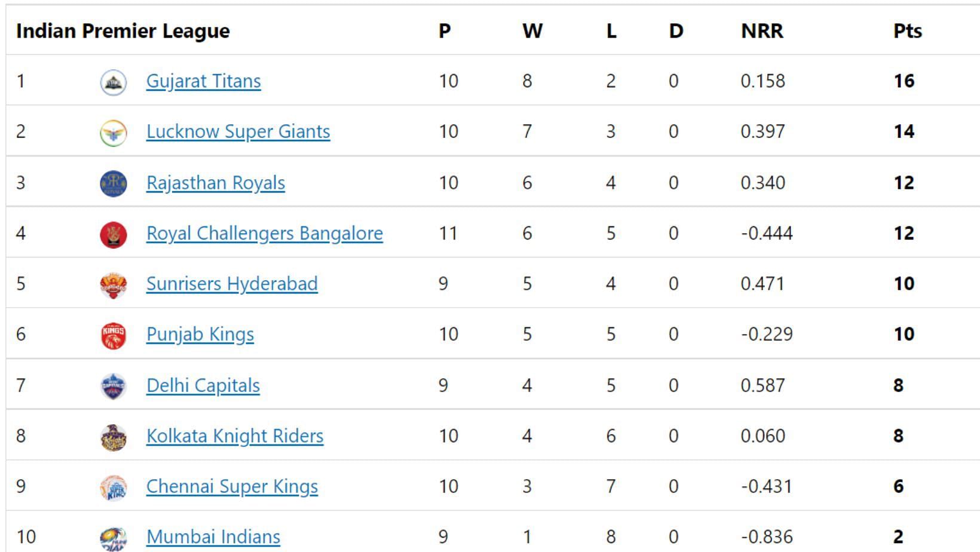980x552 pixels.
Task: Select the Chennai Super Kings logo icon
Action: coord(113,487)
